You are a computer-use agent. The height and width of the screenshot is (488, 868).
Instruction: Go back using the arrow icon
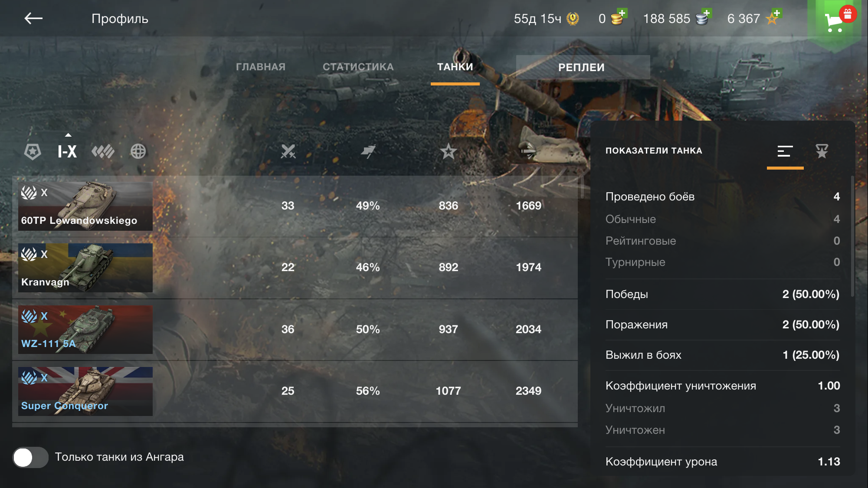point(33,18)
